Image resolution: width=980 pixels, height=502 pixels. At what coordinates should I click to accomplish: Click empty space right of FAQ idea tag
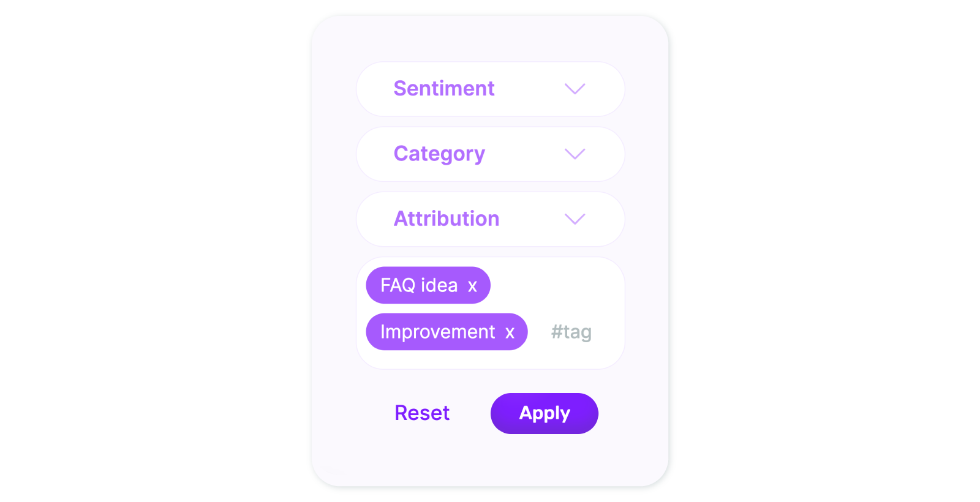coord(554,285)
